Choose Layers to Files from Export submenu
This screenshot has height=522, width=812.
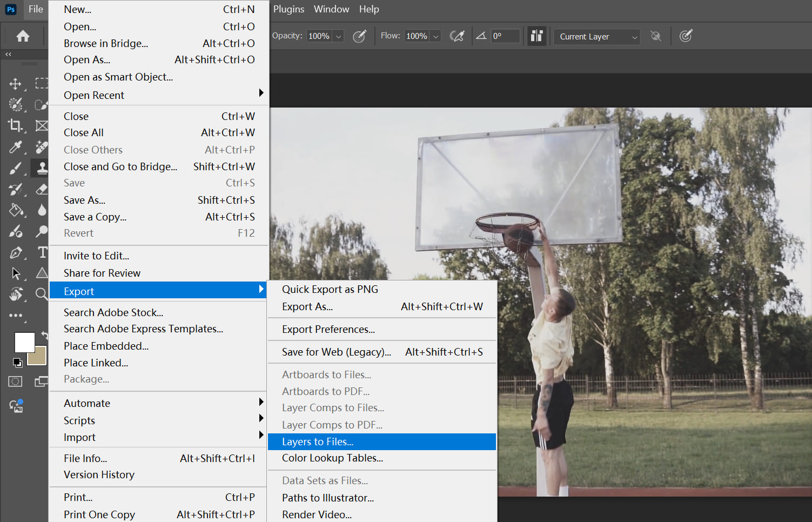point(318,441)
